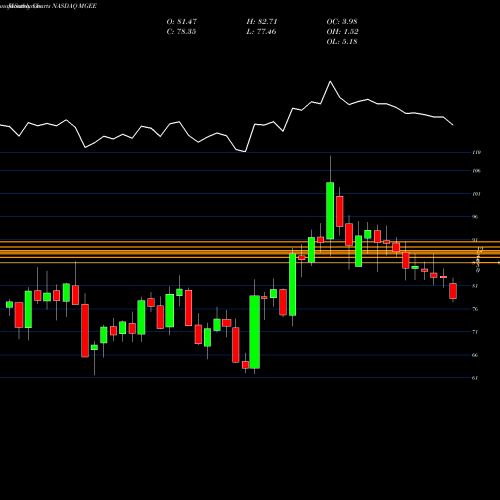The image size is (500, 500).
Task: Click the highest peak of the white line
Action: tap(330, 82)
